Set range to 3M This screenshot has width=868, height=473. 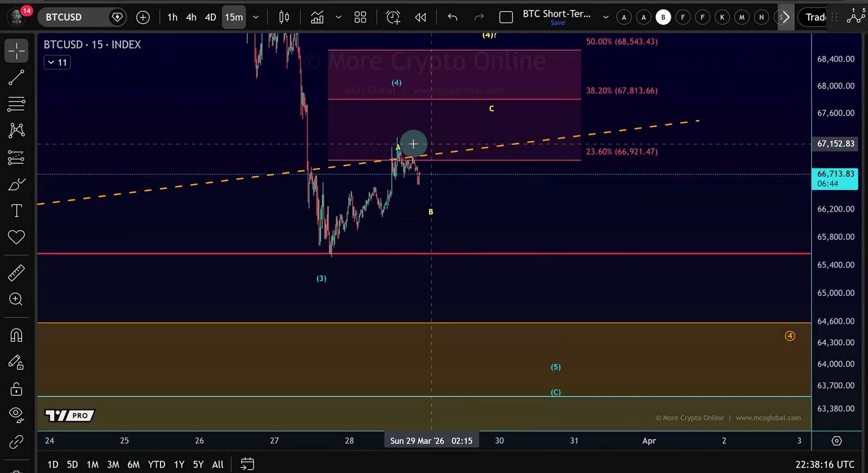click(x=113, y=464)
